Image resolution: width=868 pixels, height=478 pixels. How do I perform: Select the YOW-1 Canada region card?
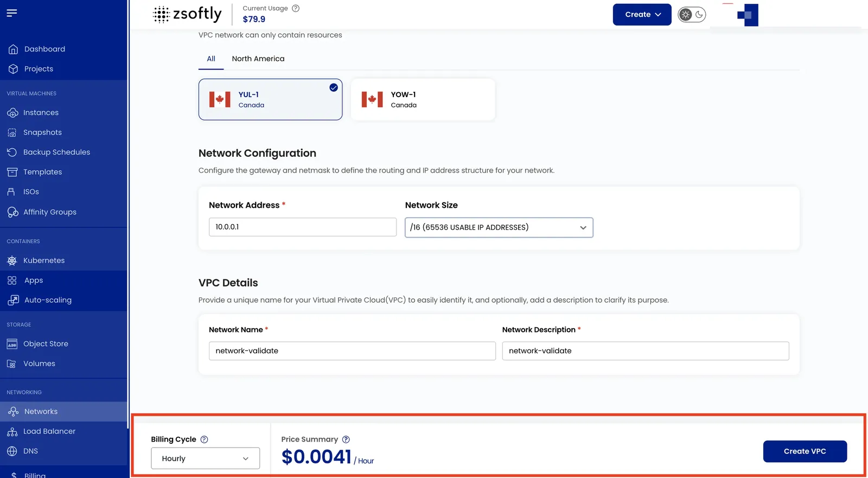pyautogui.click(x=423, y=99)
